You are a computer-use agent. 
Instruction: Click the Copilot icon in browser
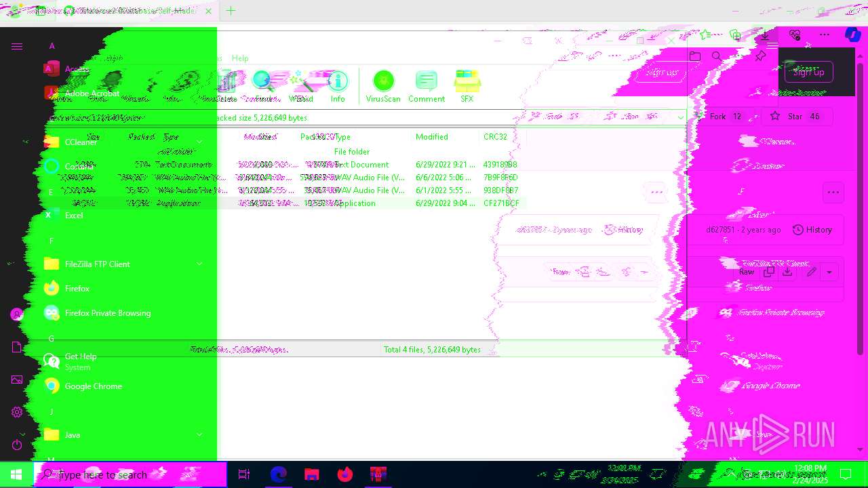pyautogui.click(x=852, y=35)
